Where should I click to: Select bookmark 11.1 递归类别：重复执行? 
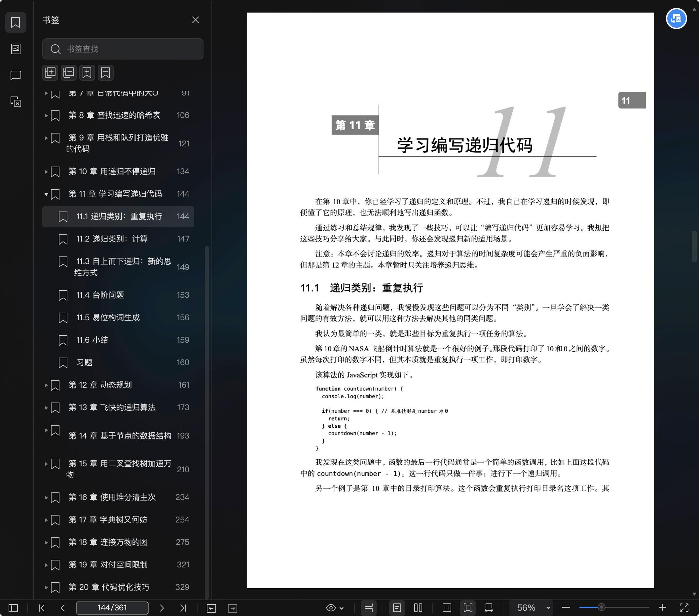[118, 216]
